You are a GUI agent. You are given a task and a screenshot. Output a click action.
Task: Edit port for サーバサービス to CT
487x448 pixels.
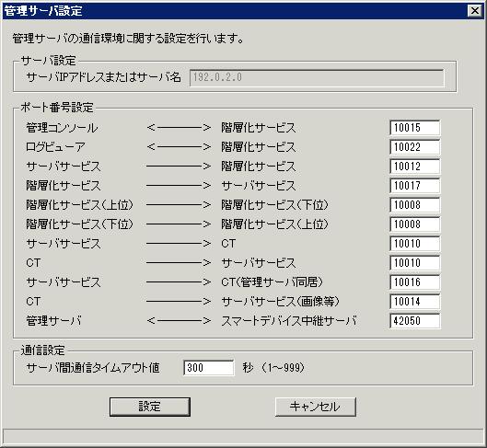pyautogui.click(x=414, y=244)
